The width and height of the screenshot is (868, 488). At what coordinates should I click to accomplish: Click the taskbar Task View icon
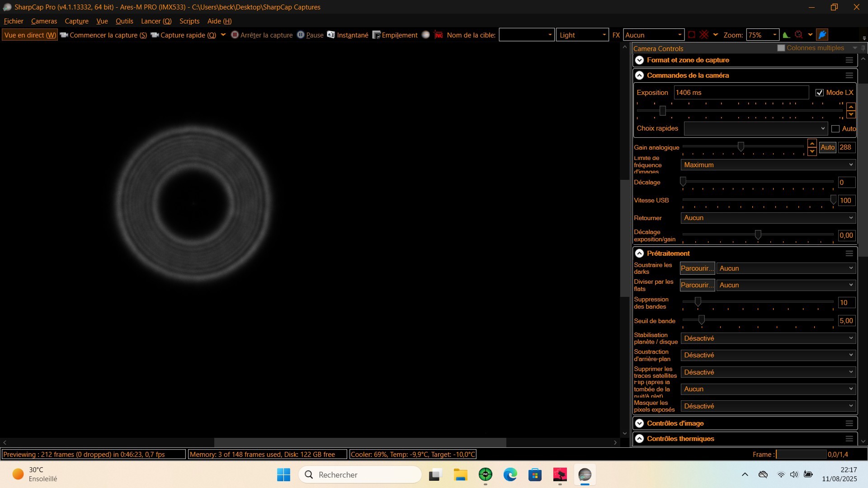(x=435, y=475)
